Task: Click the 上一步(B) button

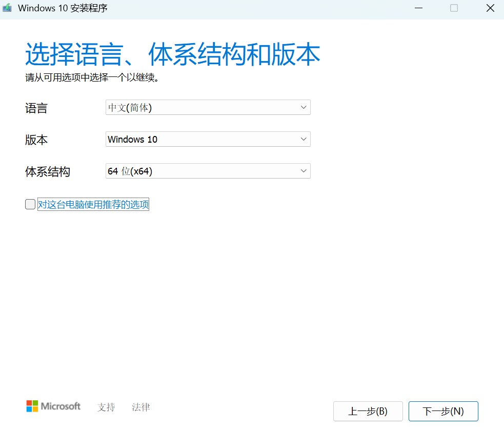Action: coord(368,412)
